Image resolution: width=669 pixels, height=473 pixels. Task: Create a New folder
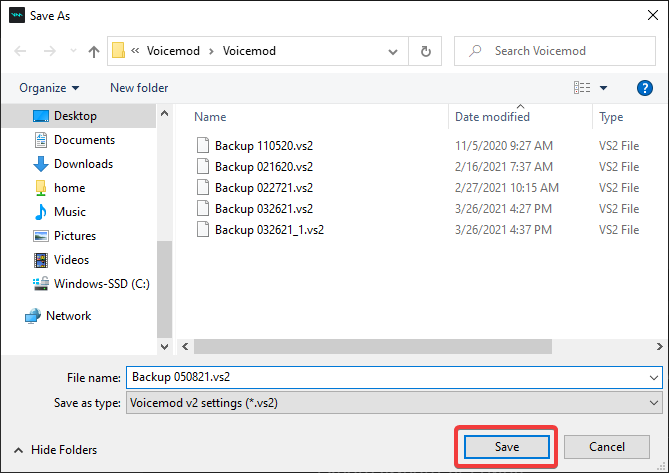point(139,88)
